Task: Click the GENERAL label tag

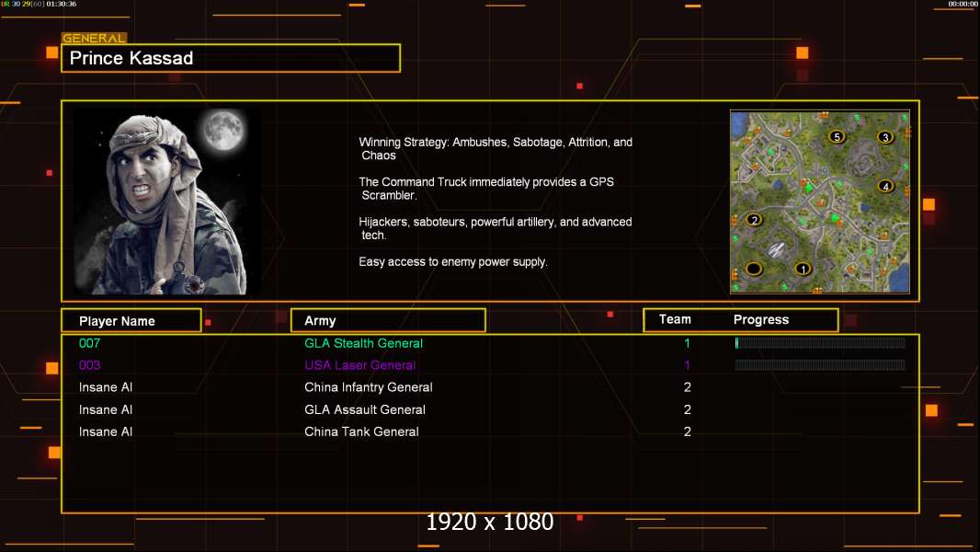Action: pos(94,38)
